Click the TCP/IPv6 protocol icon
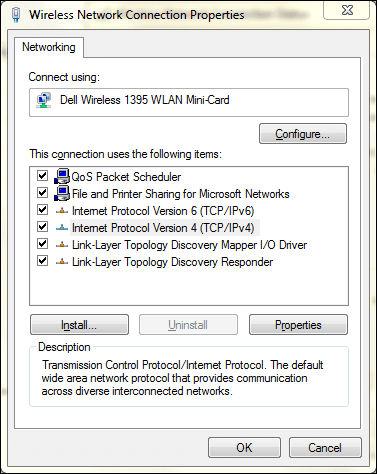This screenshot has width=377, height=474. tap(62, 211)
